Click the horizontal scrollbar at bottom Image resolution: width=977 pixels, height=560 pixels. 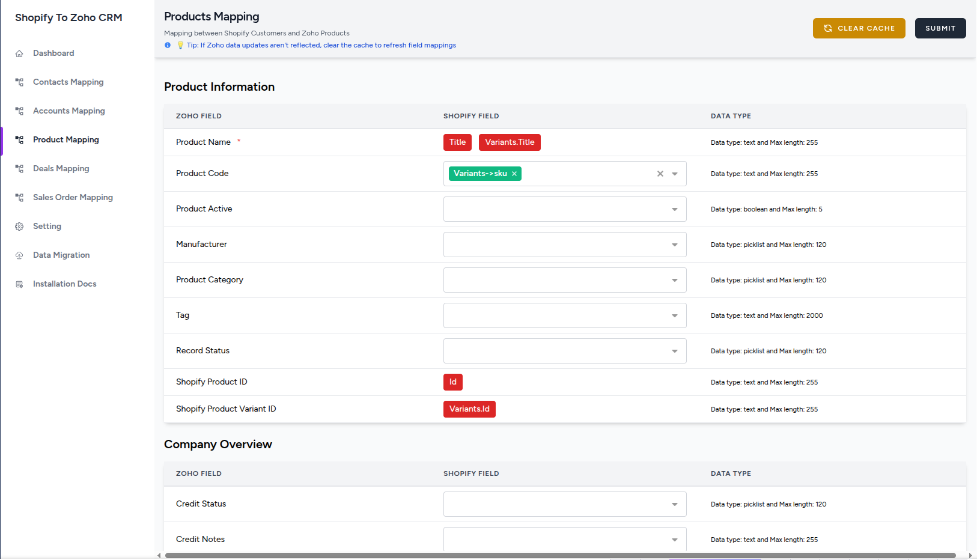coord(559,555)
